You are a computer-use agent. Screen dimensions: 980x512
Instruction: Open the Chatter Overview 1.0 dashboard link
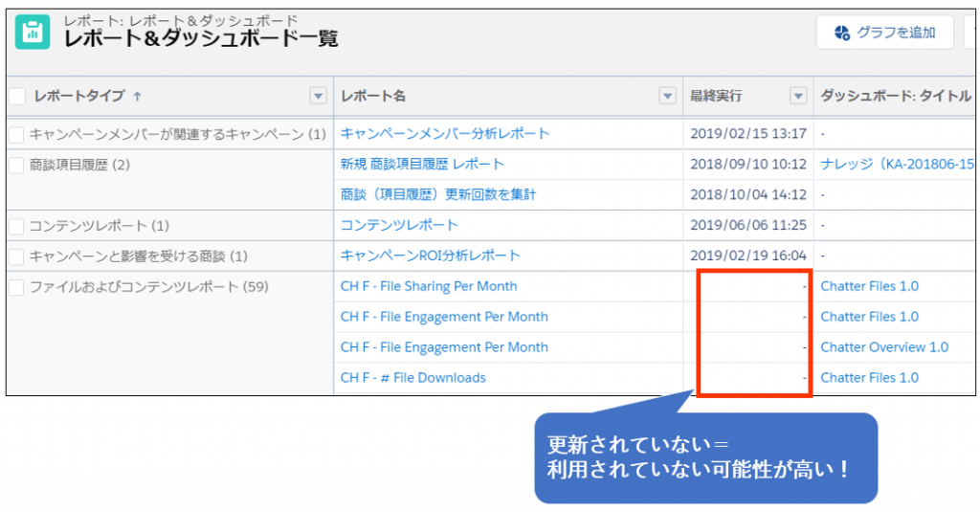(x=884, y=347)
